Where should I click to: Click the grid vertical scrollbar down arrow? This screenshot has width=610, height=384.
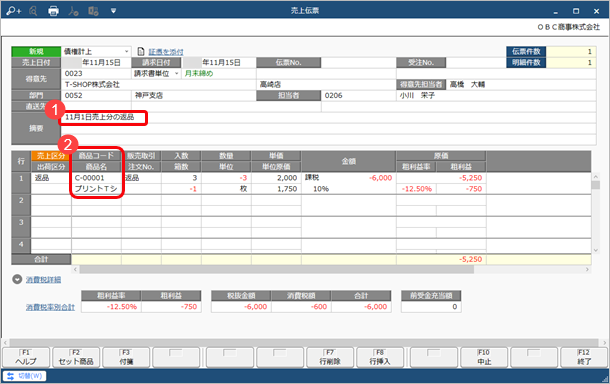pyautogui.click(x=595, y=250)
